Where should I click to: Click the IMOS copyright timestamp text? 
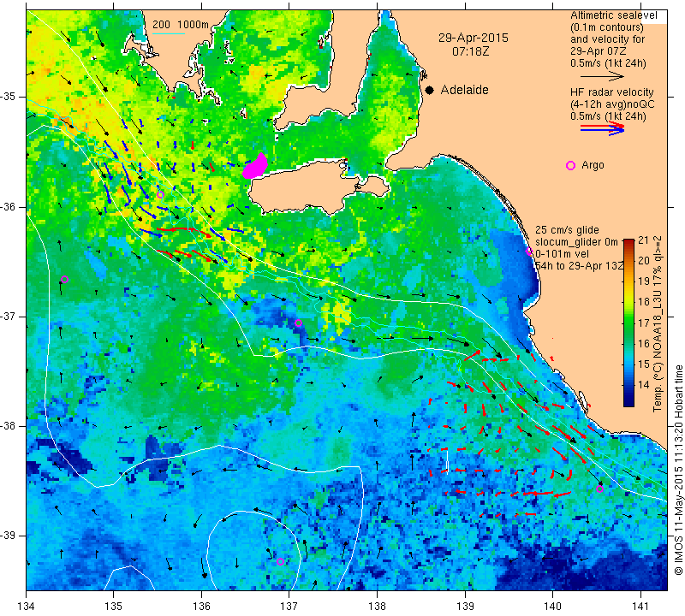[678, 470]
